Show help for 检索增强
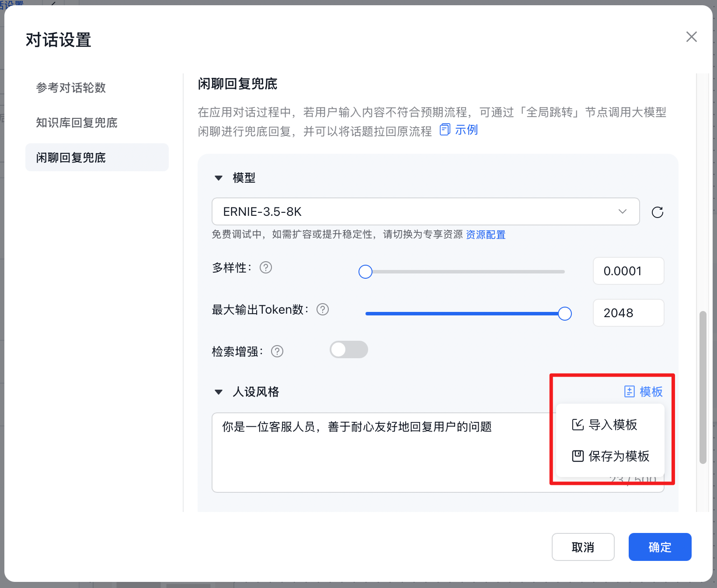Viewport: 717px width, 588px height. (277, 351)
